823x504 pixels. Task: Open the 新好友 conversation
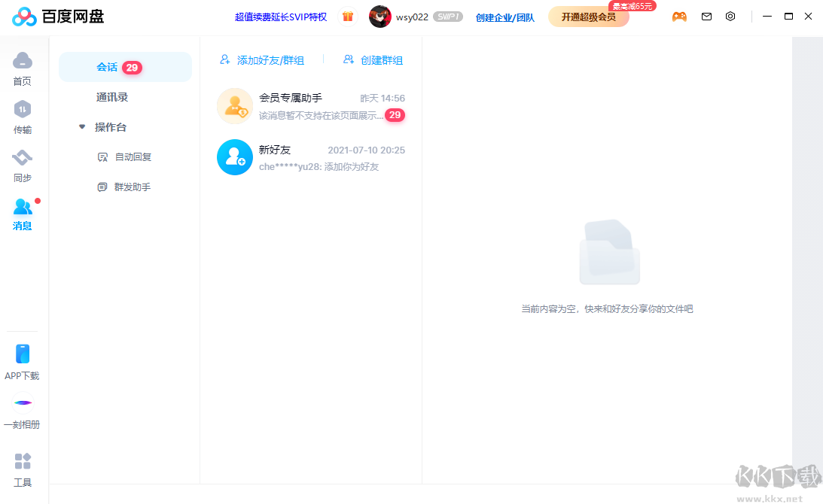click(311, 158)
